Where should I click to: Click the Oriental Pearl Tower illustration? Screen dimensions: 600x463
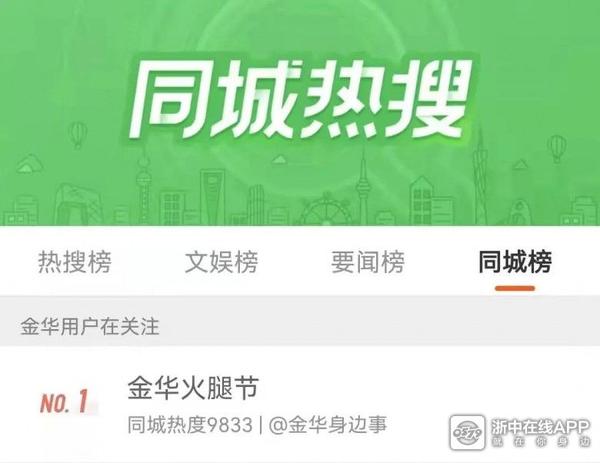pyautogui.click(x=144, y=188)
